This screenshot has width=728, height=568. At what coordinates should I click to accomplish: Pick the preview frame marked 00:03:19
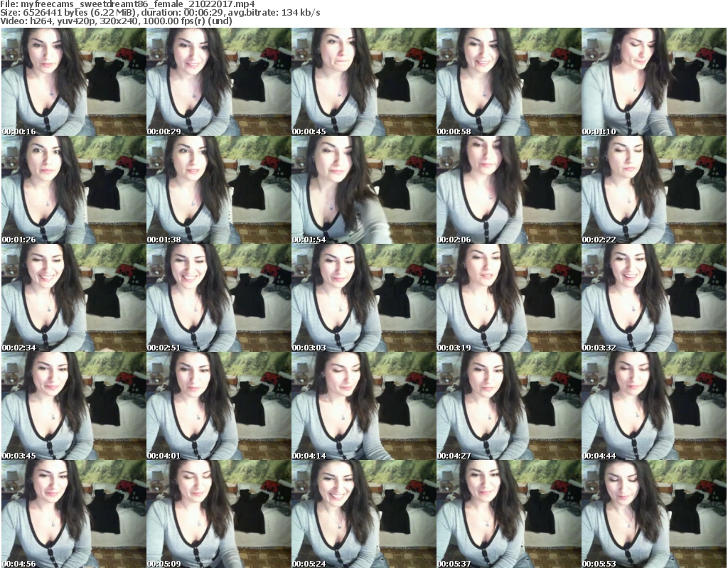click(x=508, y=298)
